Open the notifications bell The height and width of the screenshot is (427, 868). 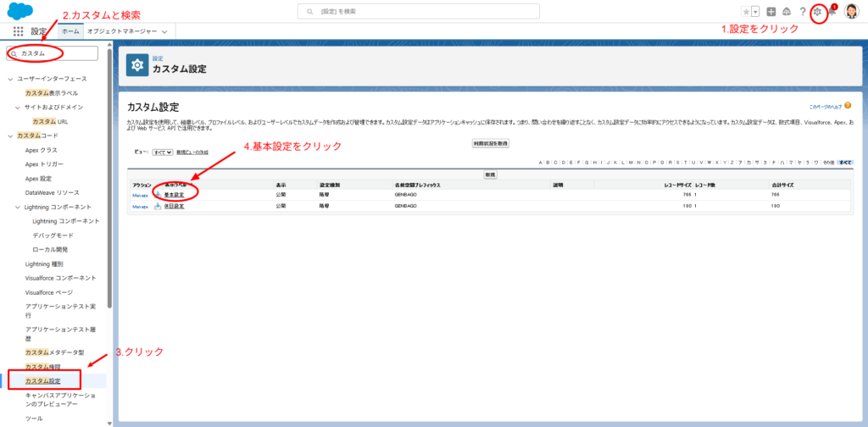832,12
